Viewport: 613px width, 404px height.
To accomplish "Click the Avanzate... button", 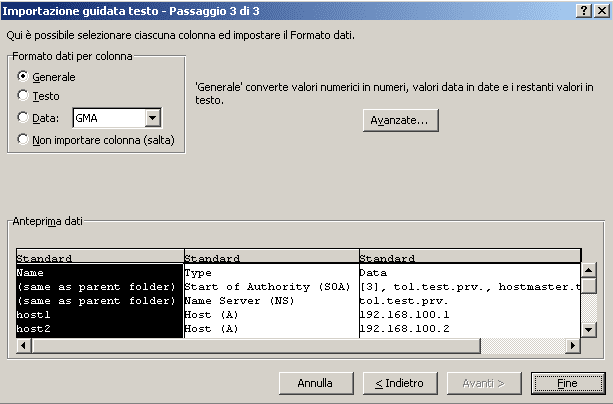I will (x=400, y=120).
